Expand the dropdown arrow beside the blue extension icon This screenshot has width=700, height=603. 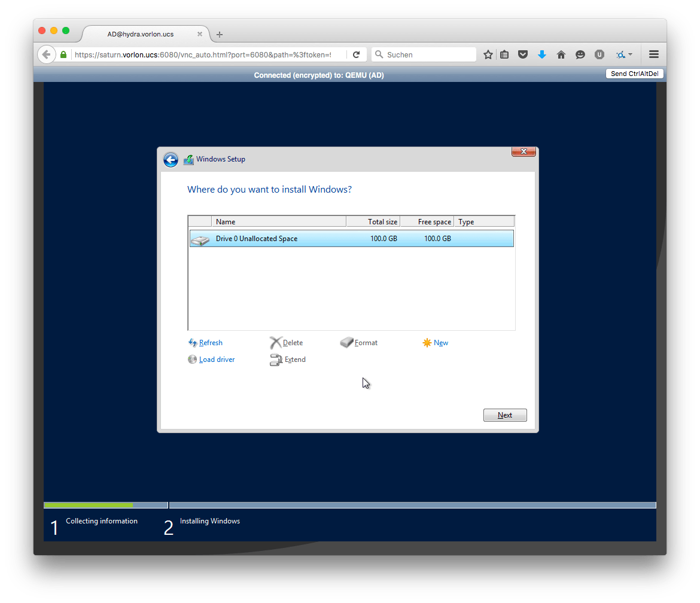(x=631, y=54)
